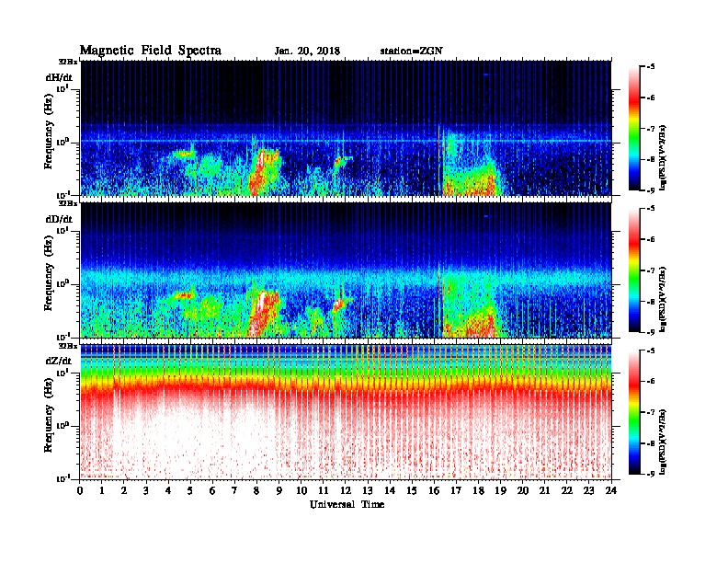
Task: Click the "Frequency (Hz)" label of dZ/dt panel
Action: [x=49, y=417]
